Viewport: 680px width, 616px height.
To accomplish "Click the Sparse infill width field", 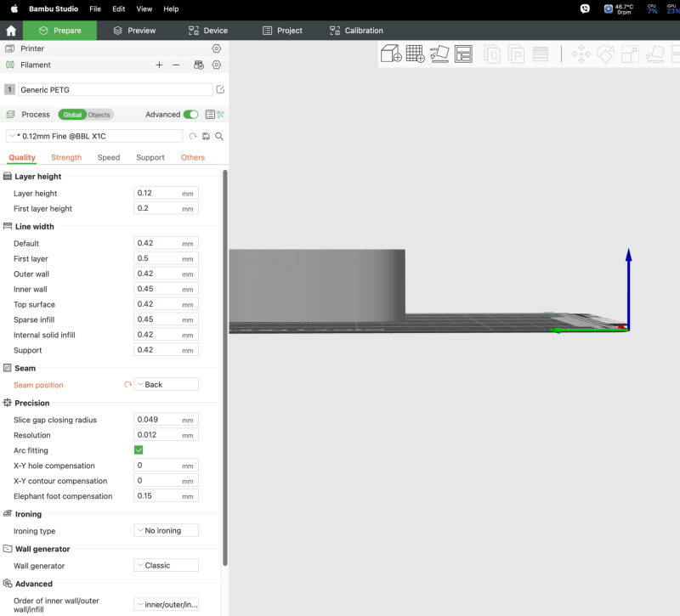I will coord(166,319).
